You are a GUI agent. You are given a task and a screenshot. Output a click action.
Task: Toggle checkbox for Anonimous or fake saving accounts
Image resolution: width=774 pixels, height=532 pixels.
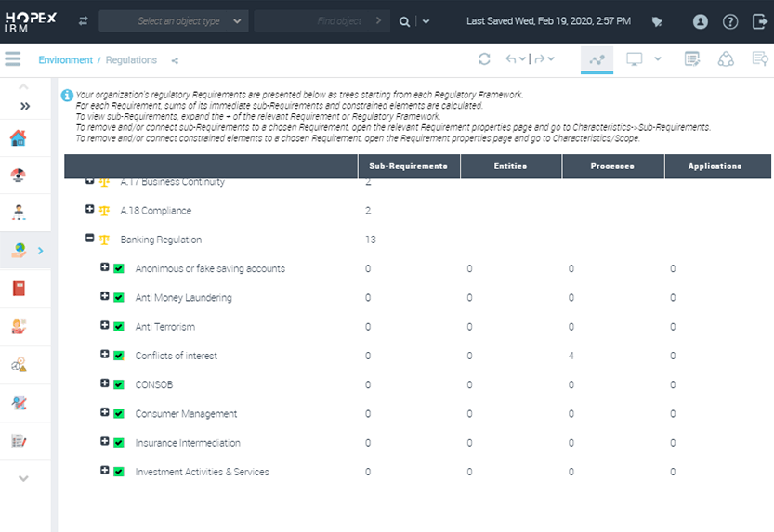tap(119, 268)
